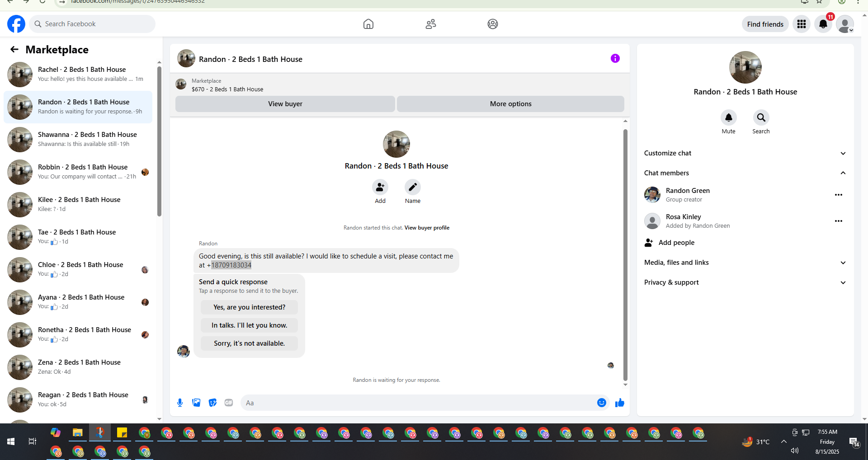Open Robbin 2 Beds 1 Bath conversation

(78, 172)
